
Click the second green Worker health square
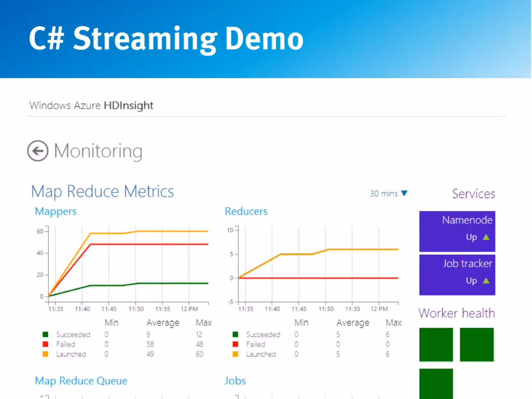pyautogui.click(x=477, y=345)
